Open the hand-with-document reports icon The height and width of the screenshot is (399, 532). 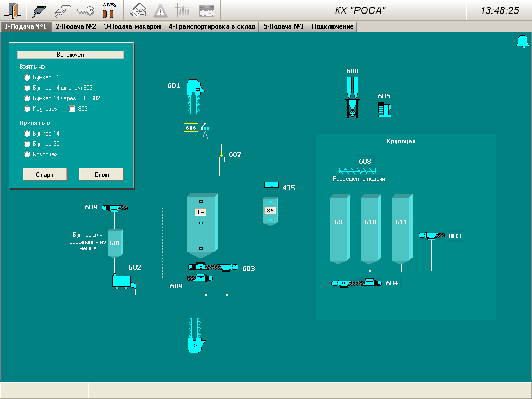tap(138, 10)
